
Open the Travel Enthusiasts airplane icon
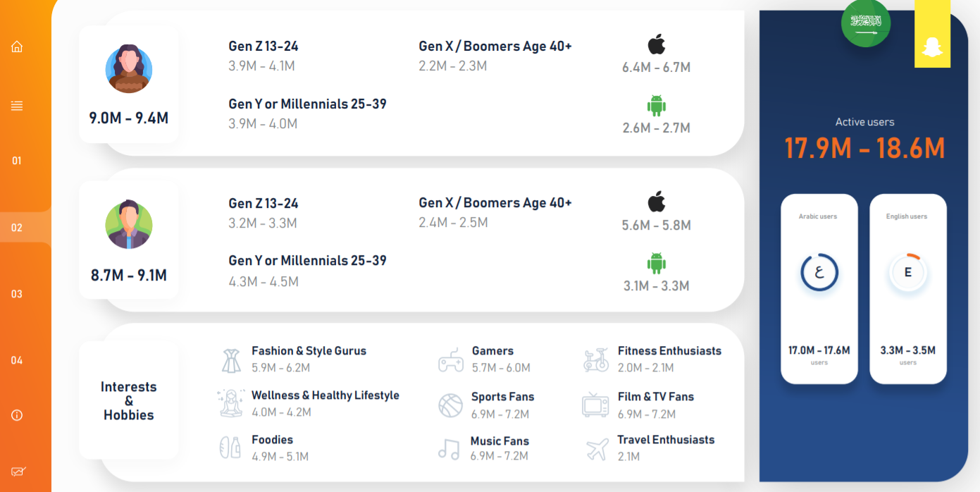tap(597, 449)
